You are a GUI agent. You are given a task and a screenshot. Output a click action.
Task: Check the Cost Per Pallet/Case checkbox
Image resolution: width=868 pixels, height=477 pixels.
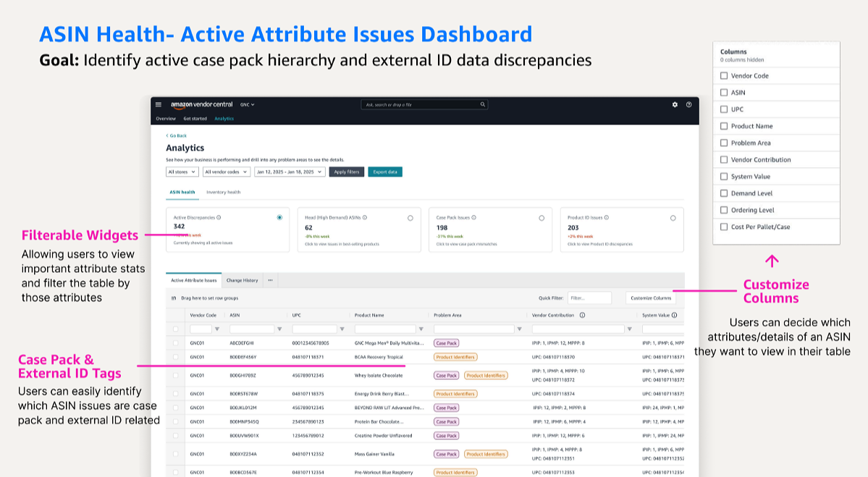pos(723,227)
